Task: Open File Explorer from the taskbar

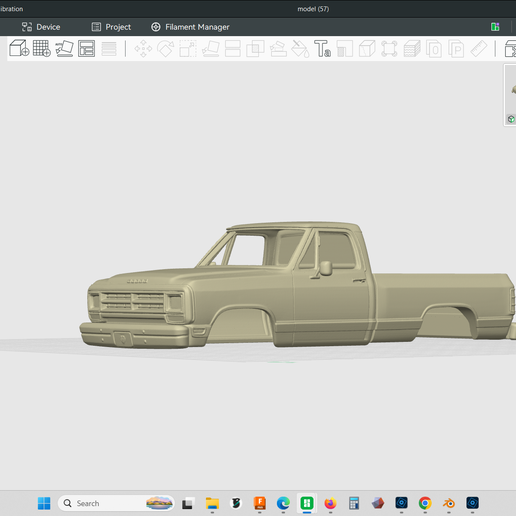Action: pyautogui.click(x=212, y=503)
